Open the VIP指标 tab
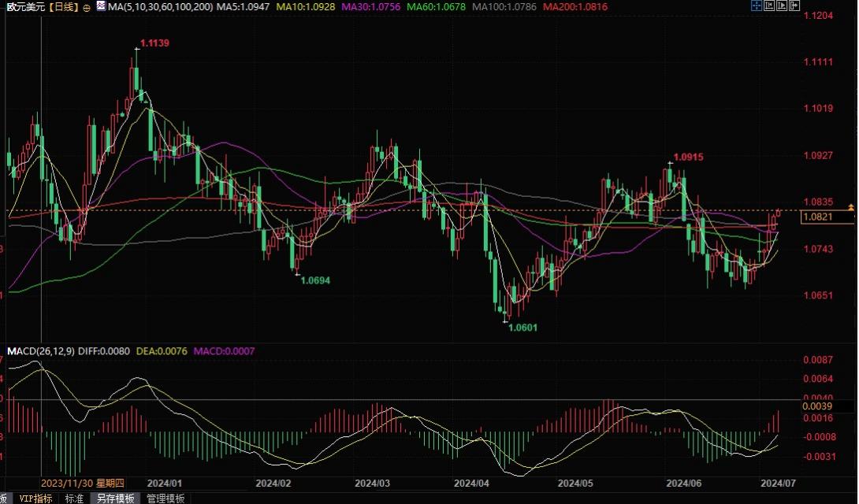 pos(35,498)
